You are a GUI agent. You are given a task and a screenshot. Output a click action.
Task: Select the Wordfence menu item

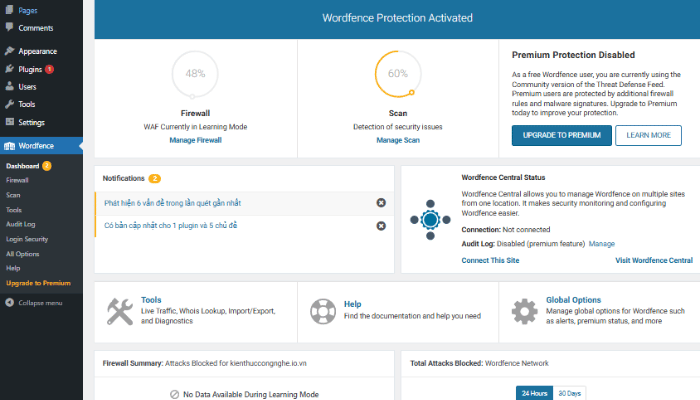[41, 146]
